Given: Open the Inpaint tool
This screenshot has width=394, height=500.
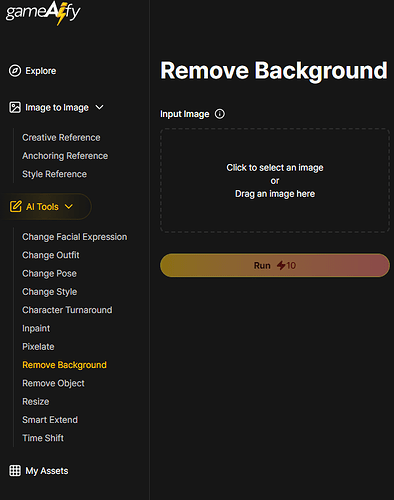Looking at the screenshot, I should 36,328.
